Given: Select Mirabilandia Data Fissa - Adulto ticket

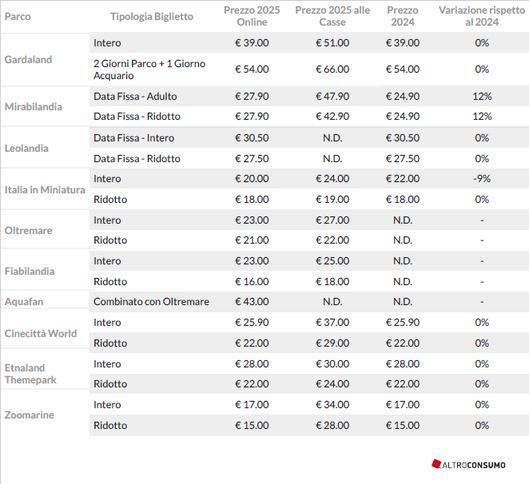Looking at the screenshot, I should click(x=135, y=96).
